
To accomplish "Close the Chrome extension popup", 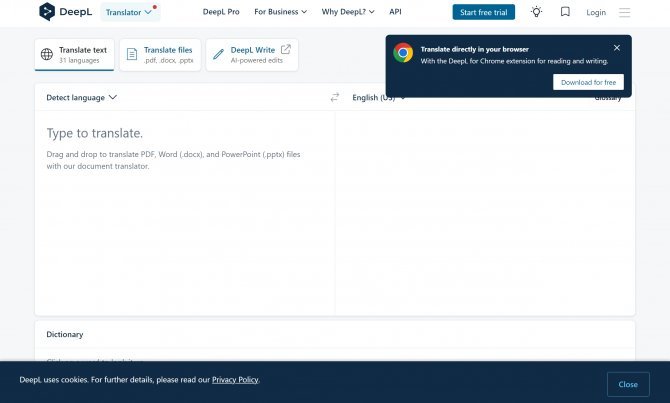I will (617, 48).
